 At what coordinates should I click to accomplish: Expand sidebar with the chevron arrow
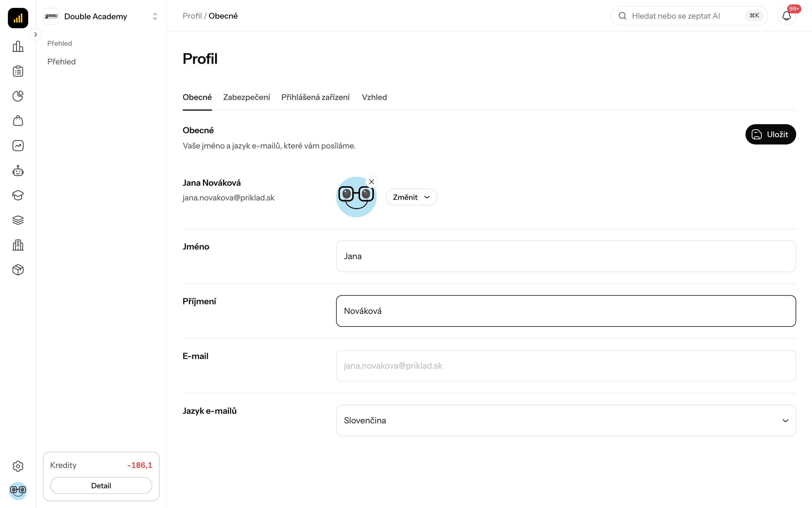click(x=36, y=35)
